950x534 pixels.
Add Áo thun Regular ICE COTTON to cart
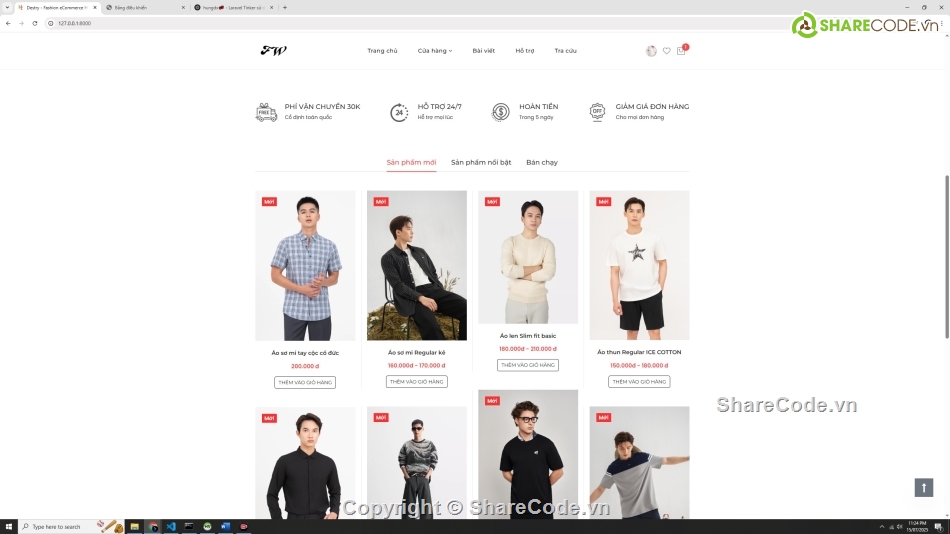pos(639,382)
